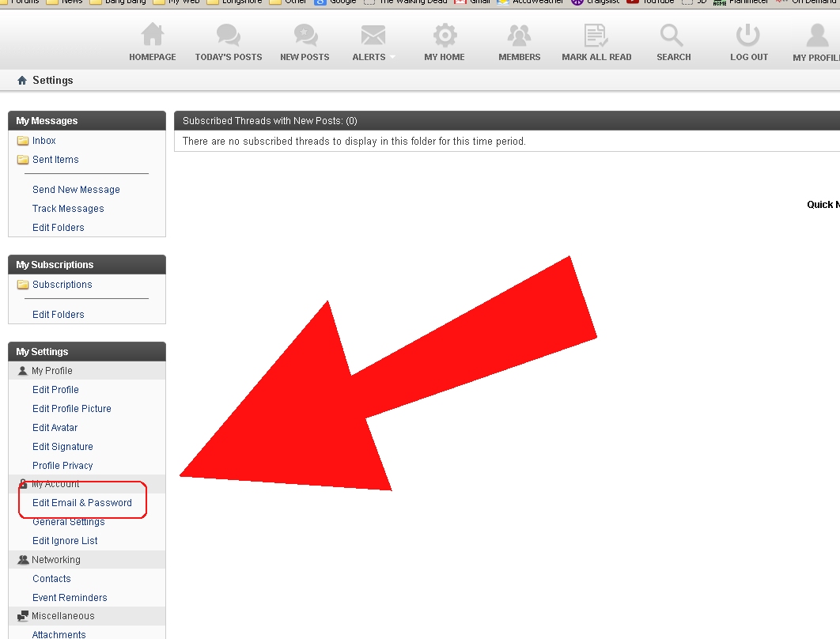Open the Members people icon
Viewport: 840px width, 639px height.
[519, 36]
